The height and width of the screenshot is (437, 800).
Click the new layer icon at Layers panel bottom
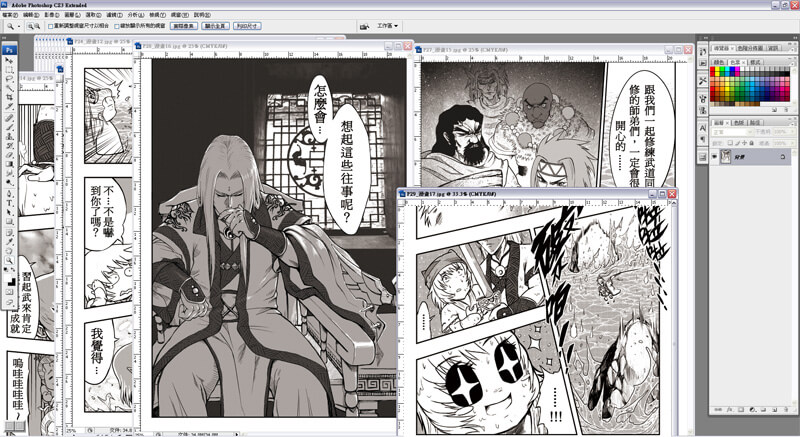[x=774, y=409]
